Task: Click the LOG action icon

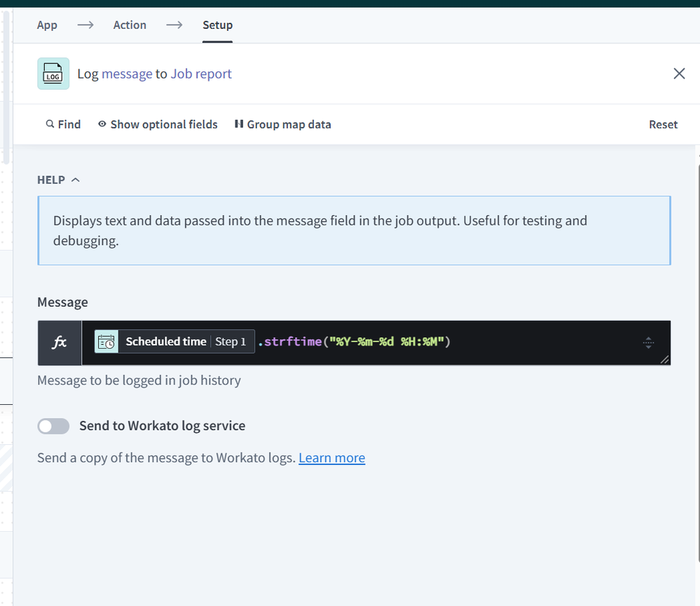Action: point(53,74)
